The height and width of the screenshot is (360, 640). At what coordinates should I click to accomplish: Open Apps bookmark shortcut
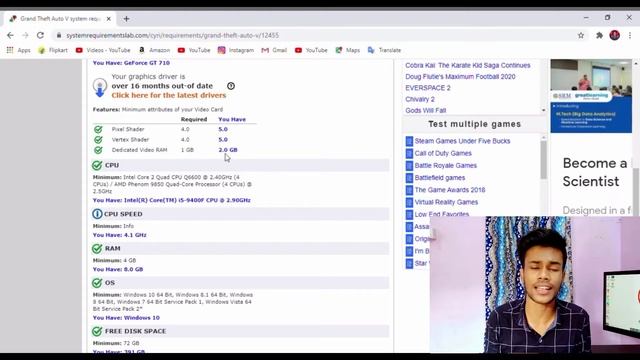(x=18, y=50)
